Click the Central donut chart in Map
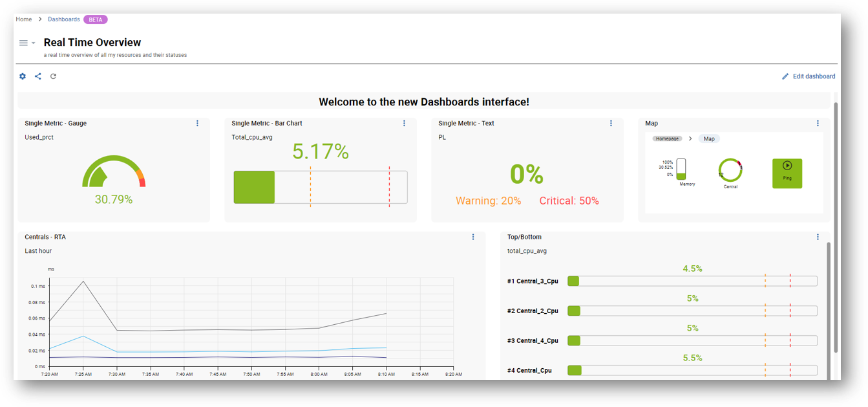 (x=730, y=170)
